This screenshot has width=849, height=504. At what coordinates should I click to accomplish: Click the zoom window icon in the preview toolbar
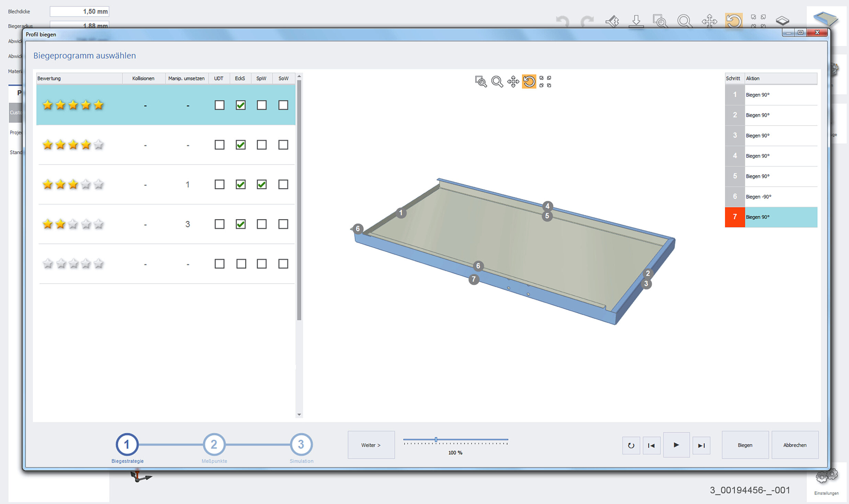coord(480,82)
